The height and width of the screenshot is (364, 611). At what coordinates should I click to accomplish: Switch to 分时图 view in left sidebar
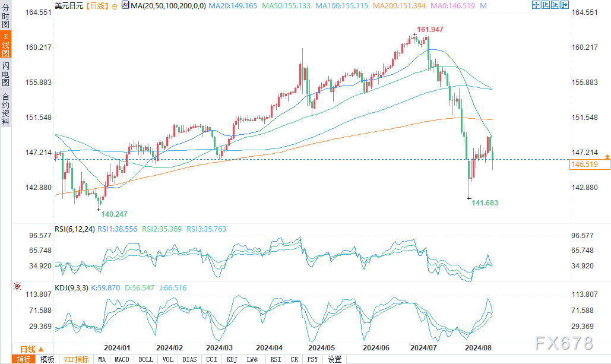coord(5,16)
